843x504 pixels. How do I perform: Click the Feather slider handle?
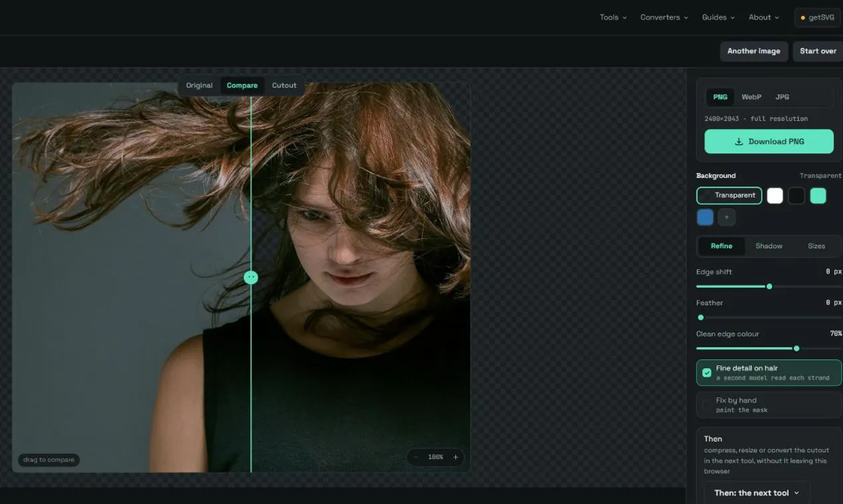coord(700,318)
